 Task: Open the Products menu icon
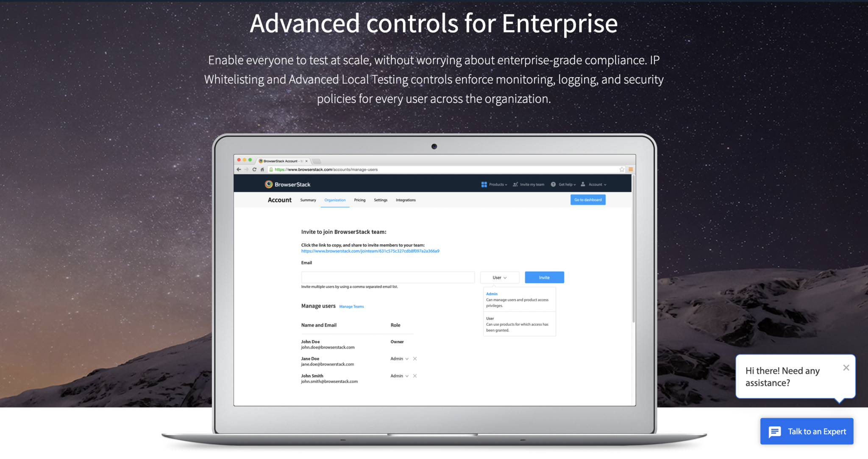point(483,185)
